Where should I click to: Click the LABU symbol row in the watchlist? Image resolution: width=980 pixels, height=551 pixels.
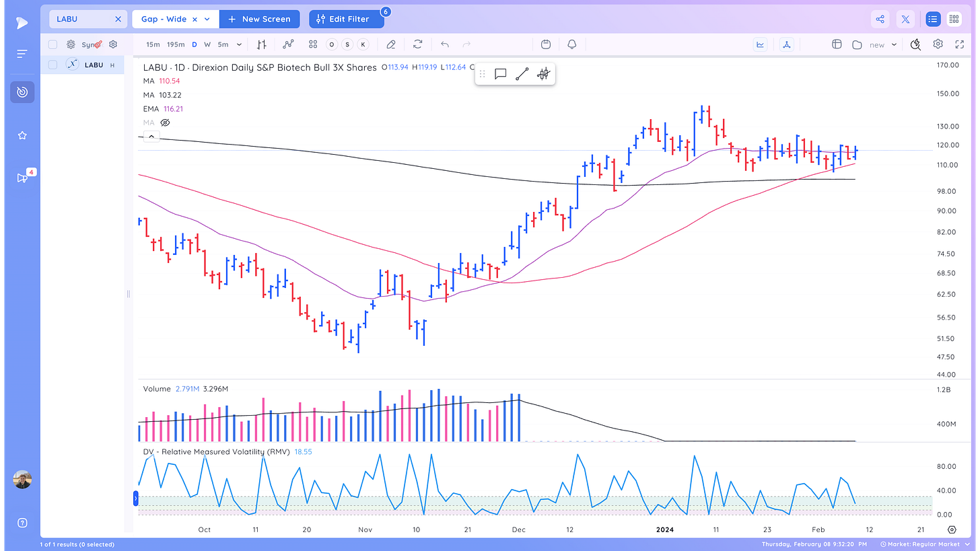point(82,65)
